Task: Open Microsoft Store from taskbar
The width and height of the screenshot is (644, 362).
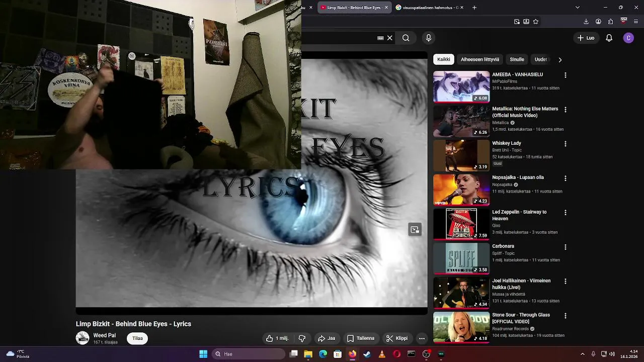Action: 338,354
